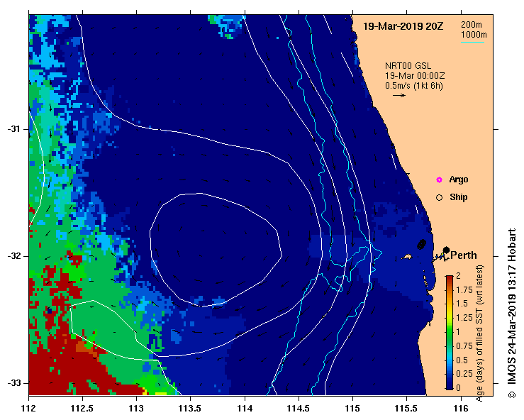Click the 200m depth contour label
Screen dimensions: 524x420
click(x=472, y=25)
